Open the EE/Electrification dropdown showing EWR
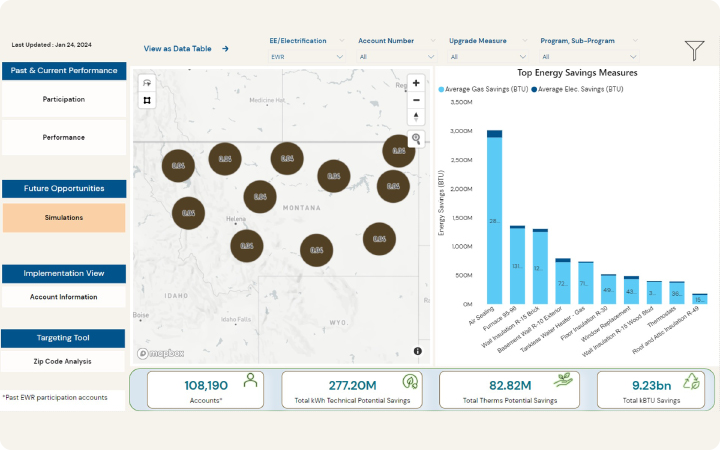Viewport: 720px width, 450px height. pos(306,58)
